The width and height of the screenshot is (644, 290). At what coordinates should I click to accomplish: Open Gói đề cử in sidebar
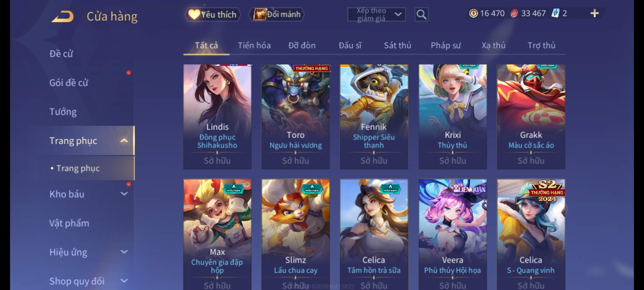[x=69, y=83]
